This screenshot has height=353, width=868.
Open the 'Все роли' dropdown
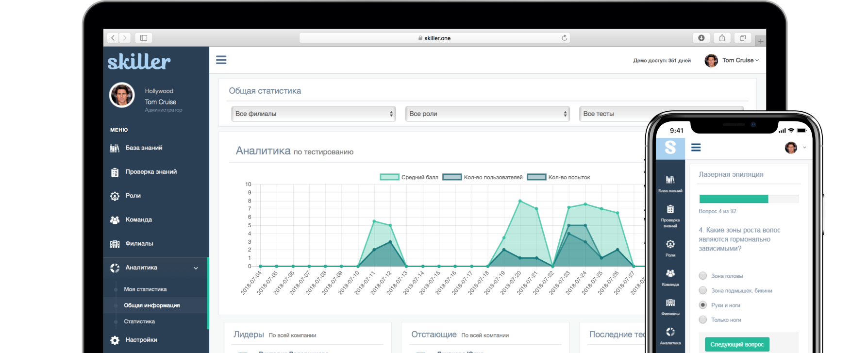(x=487, y=114)
